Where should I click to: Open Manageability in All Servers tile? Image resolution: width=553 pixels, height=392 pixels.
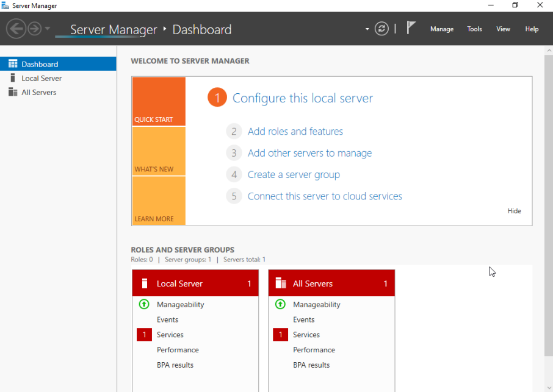point(316,304)
